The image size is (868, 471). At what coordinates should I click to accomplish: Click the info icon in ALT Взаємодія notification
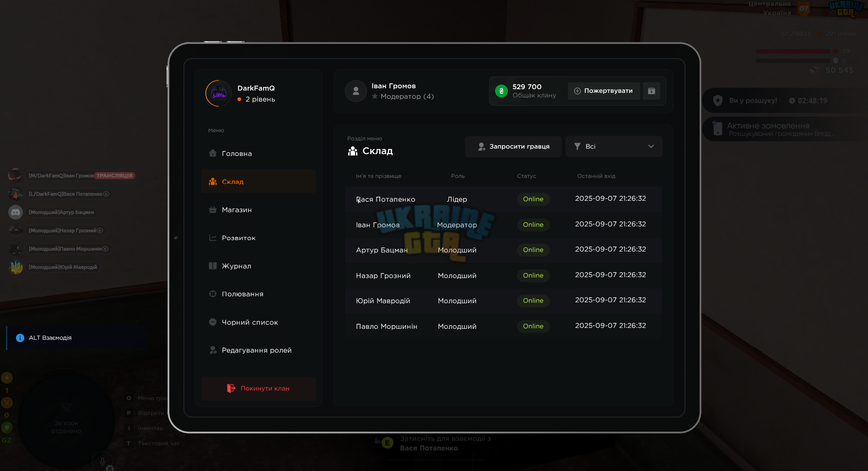(x=20, y=338)
